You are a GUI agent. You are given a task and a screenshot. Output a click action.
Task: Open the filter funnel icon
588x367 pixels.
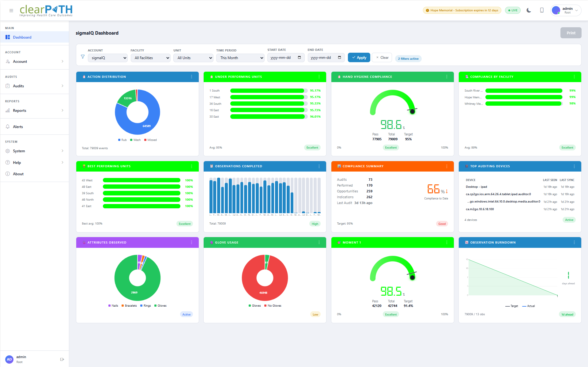[x=83, y=57]
